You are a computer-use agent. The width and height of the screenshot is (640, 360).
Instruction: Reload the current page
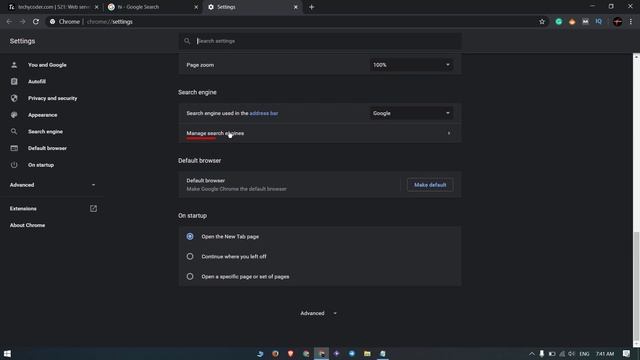pos(36,22)
